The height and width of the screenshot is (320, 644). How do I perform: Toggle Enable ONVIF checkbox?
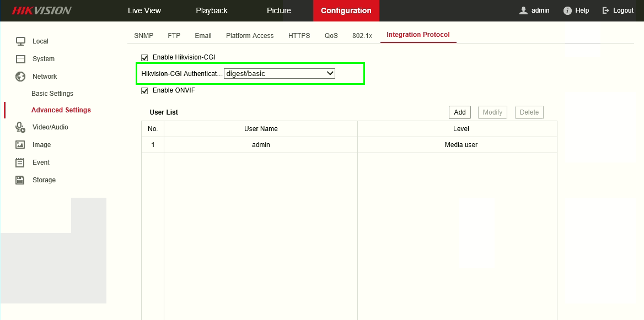(144, 91)
